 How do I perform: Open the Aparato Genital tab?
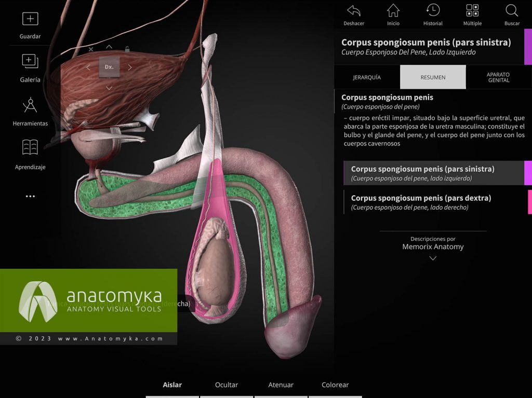click(498, 77)
